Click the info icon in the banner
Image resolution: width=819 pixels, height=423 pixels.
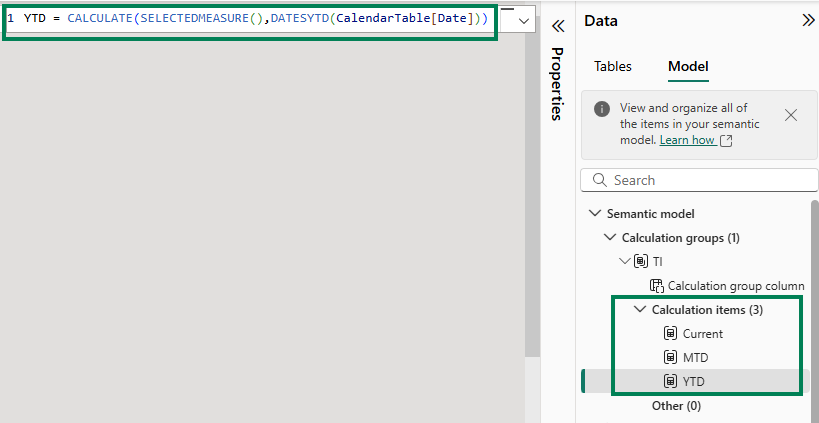click(x=602, y=109)
